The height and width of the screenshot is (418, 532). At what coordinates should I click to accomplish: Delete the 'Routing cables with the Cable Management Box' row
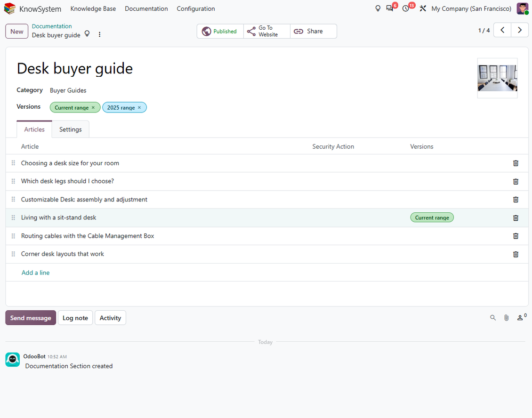[516, 236]
